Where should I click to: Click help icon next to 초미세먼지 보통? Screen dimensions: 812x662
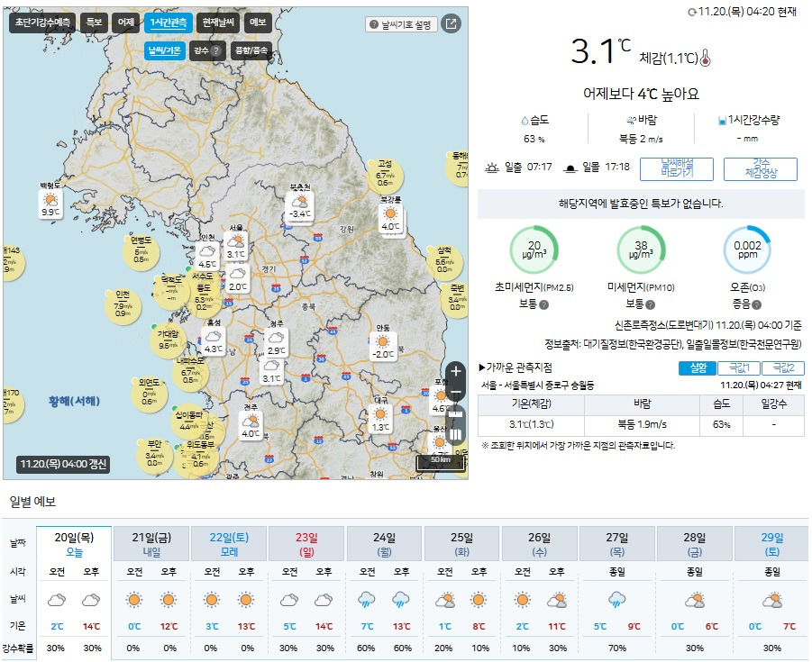tap(543, 304)
